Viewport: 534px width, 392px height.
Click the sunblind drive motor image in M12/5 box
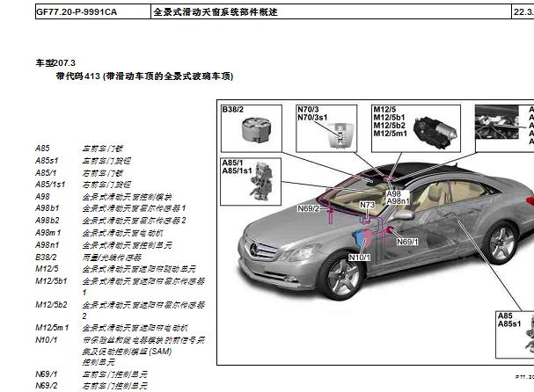[435, 132]
